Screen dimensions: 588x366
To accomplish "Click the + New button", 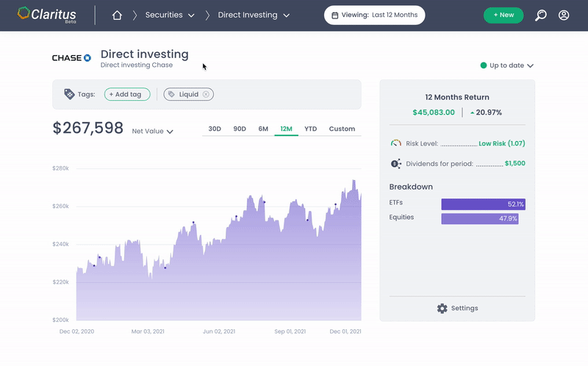I will pos(503,15).
